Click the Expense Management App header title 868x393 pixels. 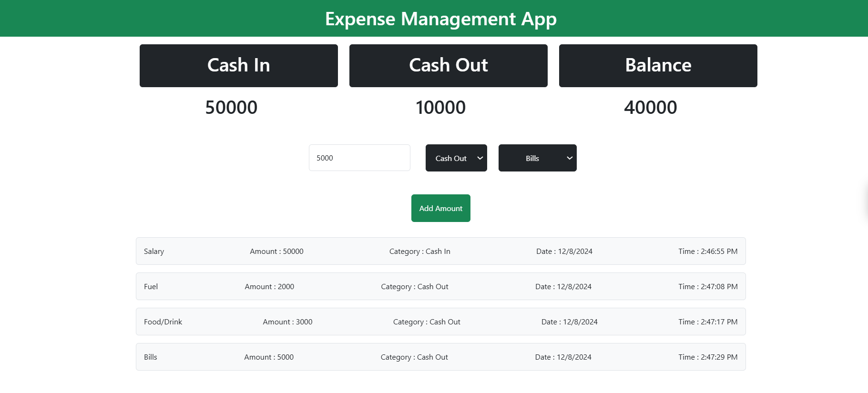tap(440, 19)
